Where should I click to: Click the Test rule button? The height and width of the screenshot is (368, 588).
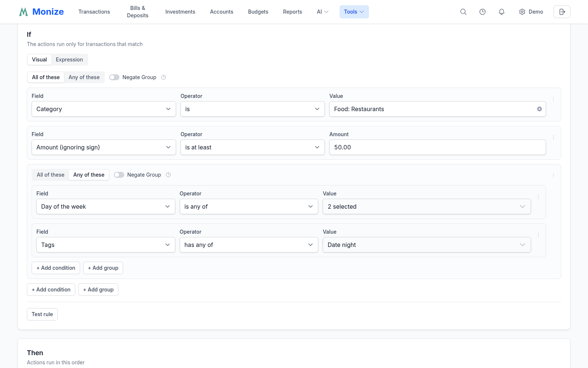point(42,314)
